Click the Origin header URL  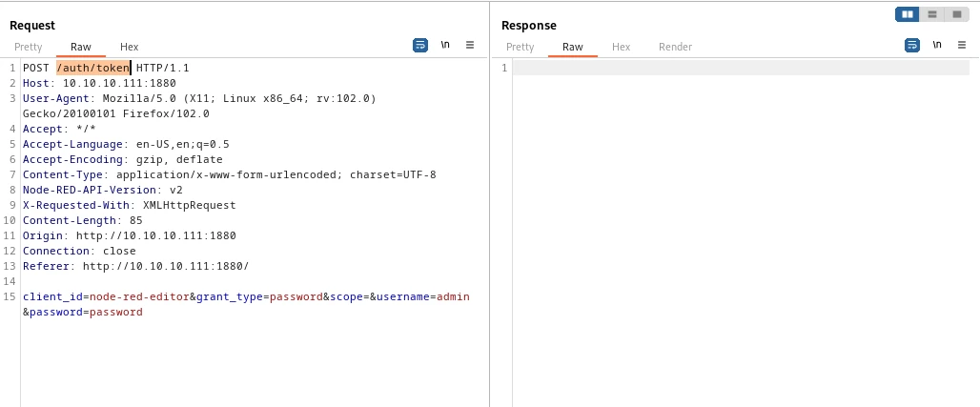(156, 235)
